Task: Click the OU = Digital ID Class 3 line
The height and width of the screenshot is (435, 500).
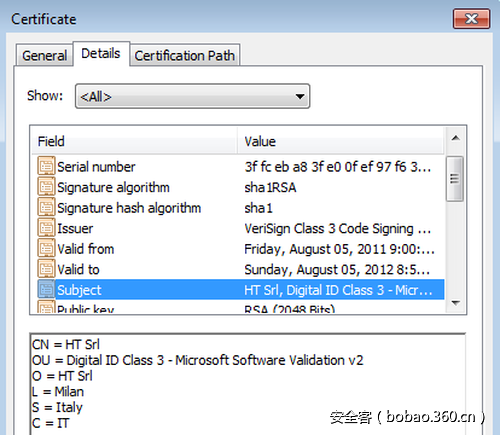Action: tap(197, 360)
